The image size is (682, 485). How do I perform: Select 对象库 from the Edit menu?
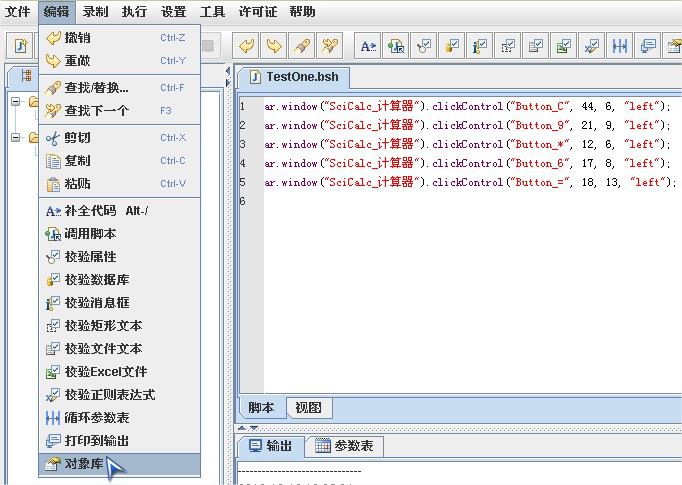point(83,464)
